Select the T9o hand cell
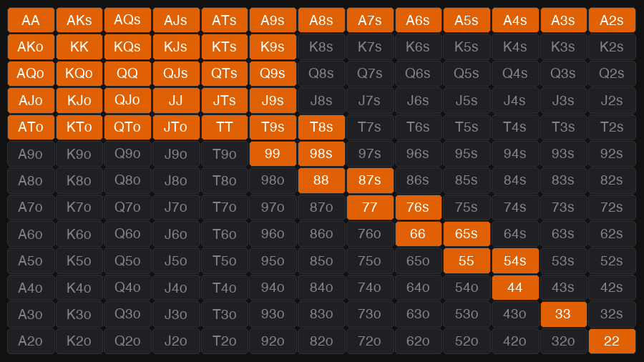Image resolution: width=644 pixels, height=362 pixels. [x=224, y=154]
